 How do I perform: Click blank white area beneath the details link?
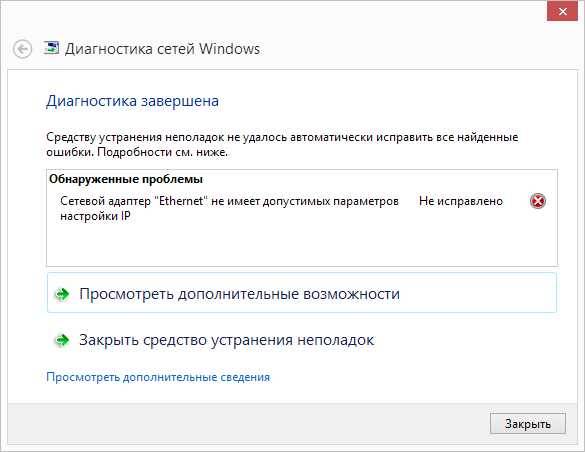[291, 393]
